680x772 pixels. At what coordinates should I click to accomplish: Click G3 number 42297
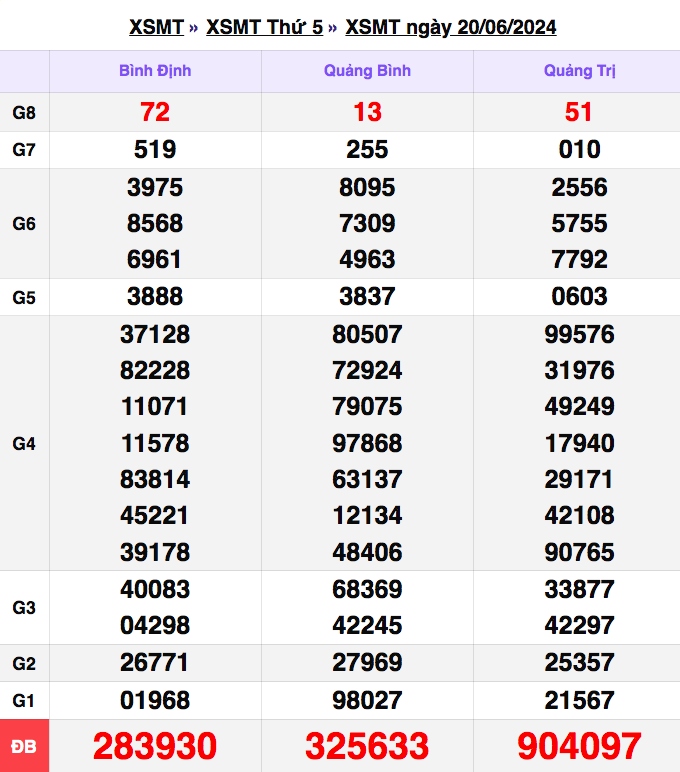click(x=580, y=625)
